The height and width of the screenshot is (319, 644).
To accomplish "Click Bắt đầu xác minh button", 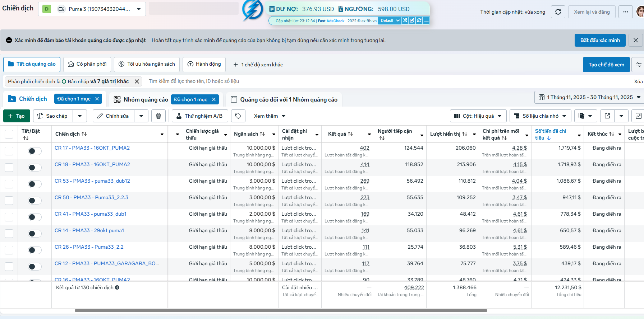I will click(x=600, y=40).
